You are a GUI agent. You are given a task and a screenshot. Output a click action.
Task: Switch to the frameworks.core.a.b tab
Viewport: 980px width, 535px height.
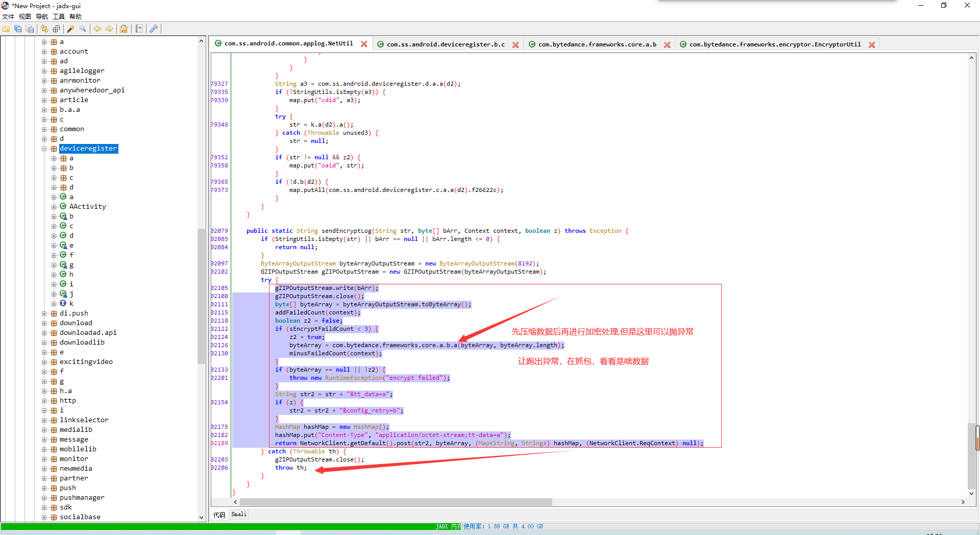coord(597,44)
